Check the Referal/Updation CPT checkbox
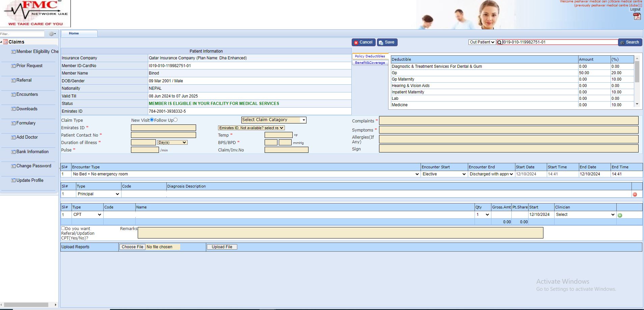Screen dimensions: 644x310 pyautogui.click(x=63, y=228)
